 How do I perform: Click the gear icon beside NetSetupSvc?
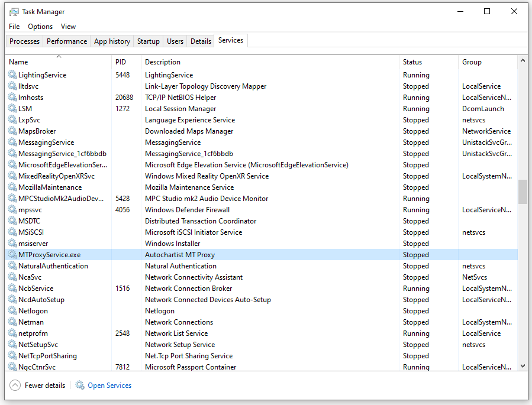click(x=12, y=344)
